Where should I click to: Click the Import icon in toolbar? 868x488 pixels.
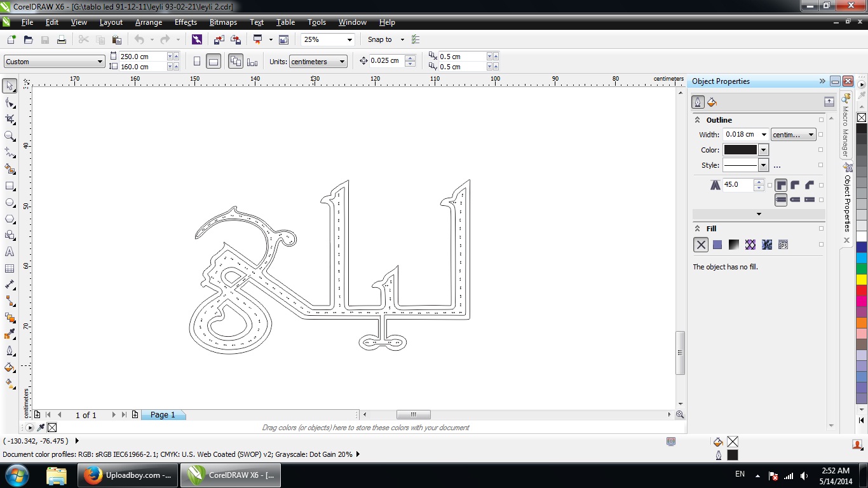coord(219,39)
